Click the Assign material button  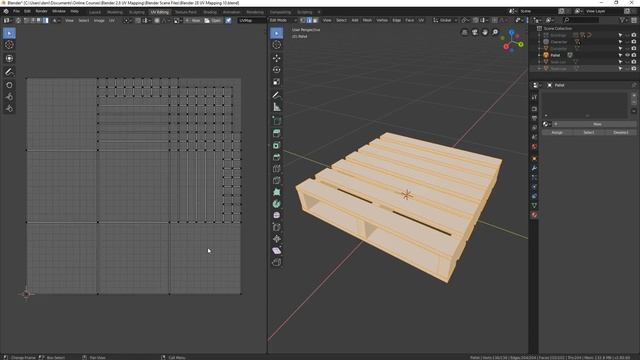click(x=557, y=133)
